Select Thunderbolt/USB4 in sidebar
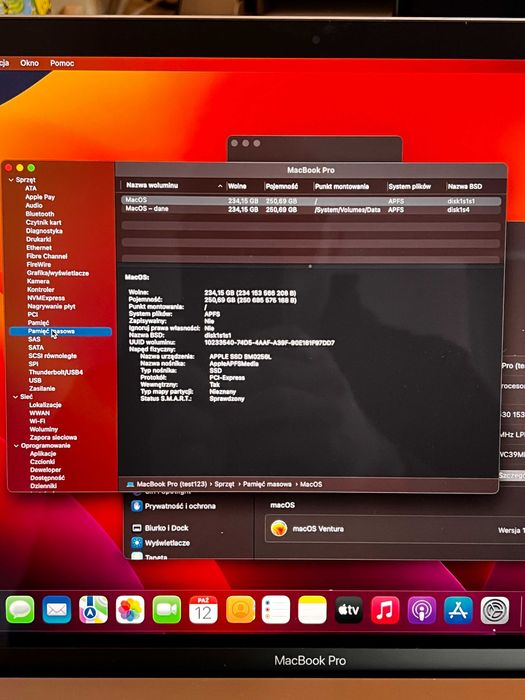525x700 pixels. 56,372
